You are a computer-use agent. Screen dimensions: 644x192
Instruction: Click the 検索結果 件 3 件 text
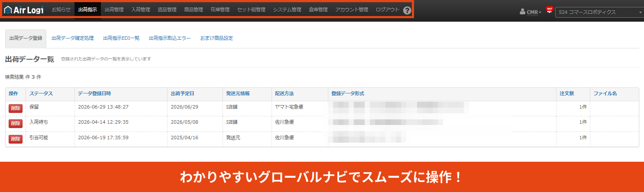(23, 77)
